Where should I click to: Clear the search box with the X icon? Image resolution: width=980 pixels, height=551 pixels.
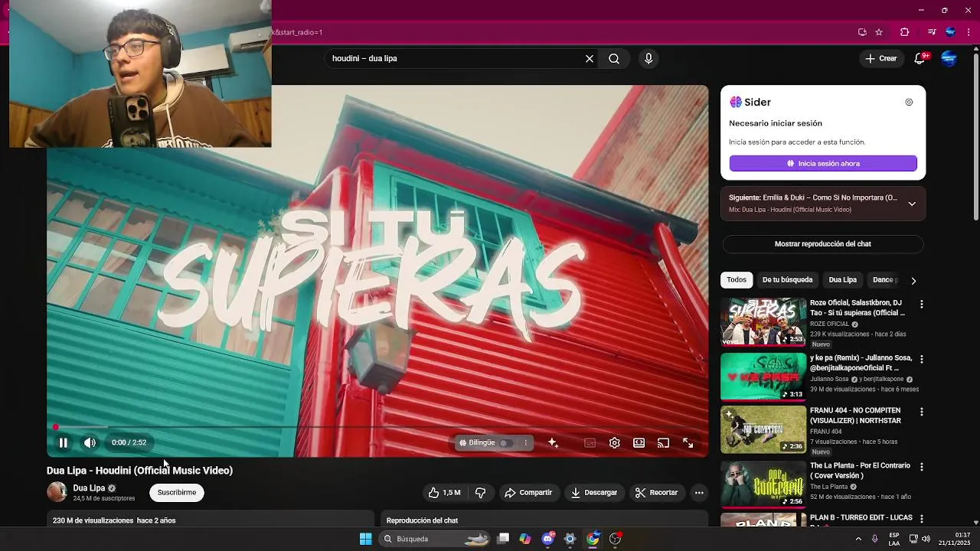(x=590, y=58)
